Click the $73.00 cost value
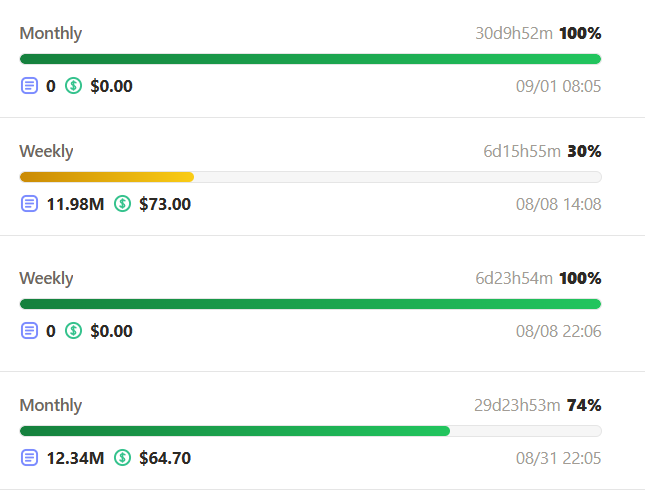This screenshot has width=645, height=498. (165, 204)
